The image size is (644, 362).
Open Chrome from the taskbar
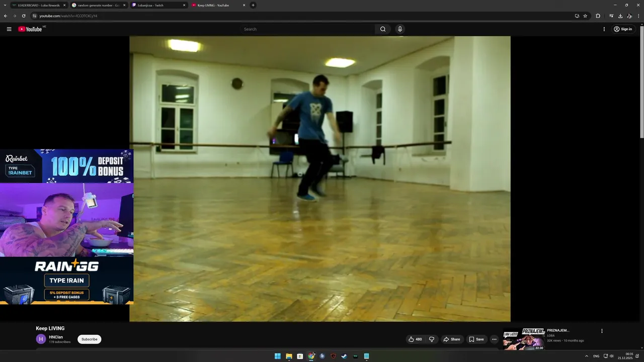pyautogui.click(x=311, y=356)
